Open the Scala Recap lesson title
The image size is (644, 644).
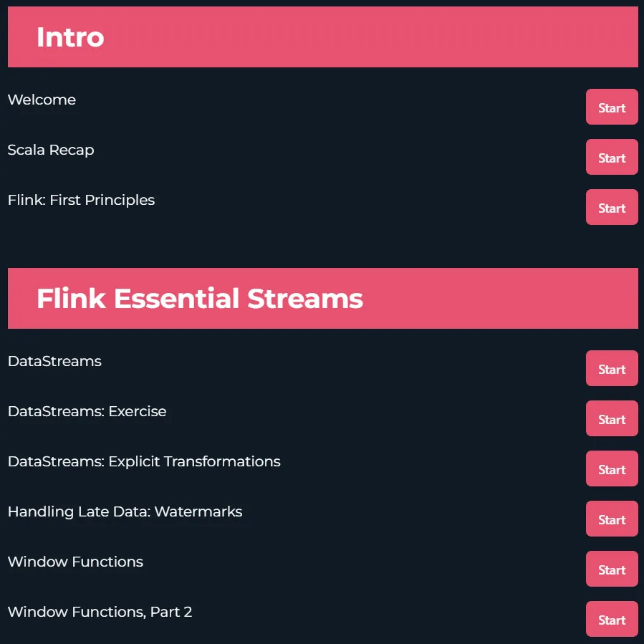click(51, 150)
